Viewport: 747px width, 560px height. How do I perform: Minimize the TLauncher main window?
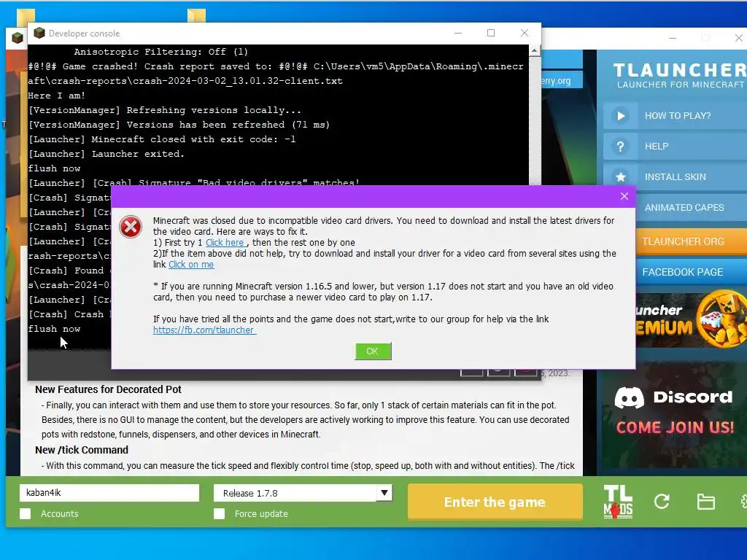pyautogui.click(x=672, y=38)
